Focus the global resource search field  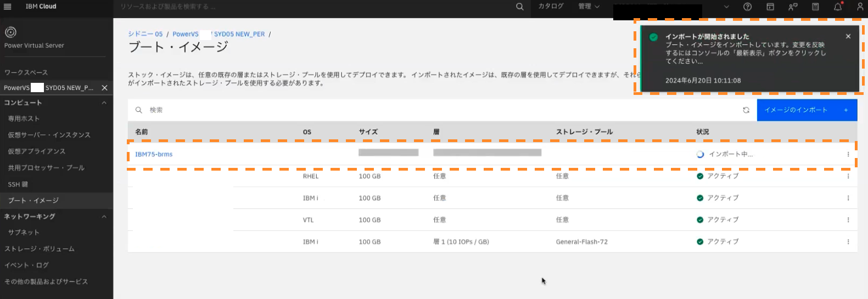click(x=313, y=7)
